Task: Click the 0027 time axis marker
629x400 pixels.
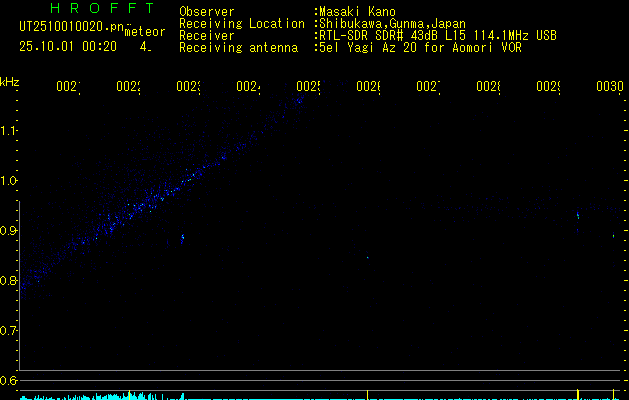Action: coord(428,86)
